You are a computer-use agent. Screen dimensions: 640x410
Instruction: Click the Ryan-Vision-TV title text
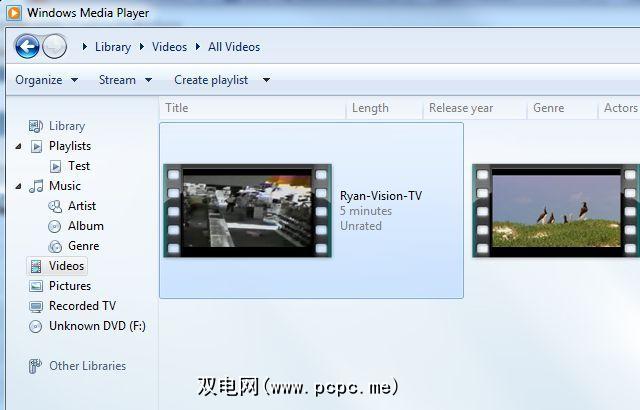click(381, 196)
